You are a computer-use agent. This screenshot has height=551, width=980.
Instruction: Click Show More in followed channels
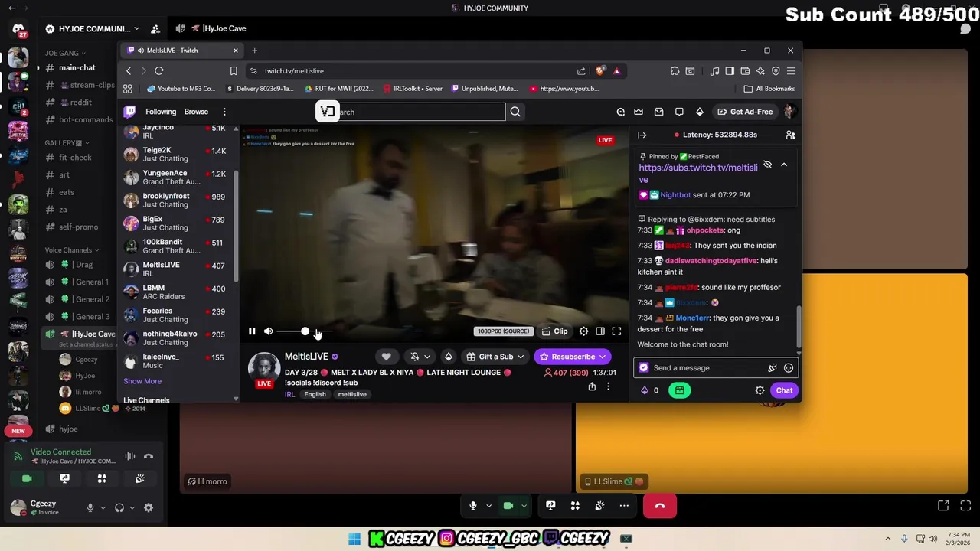pyautogui.click(x=142, y=381)
